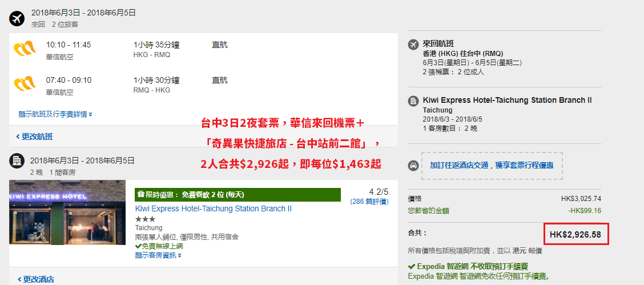Open the Kiwi Express Hotel thumbnail photo
644x285 pixels.
(67, 212)
